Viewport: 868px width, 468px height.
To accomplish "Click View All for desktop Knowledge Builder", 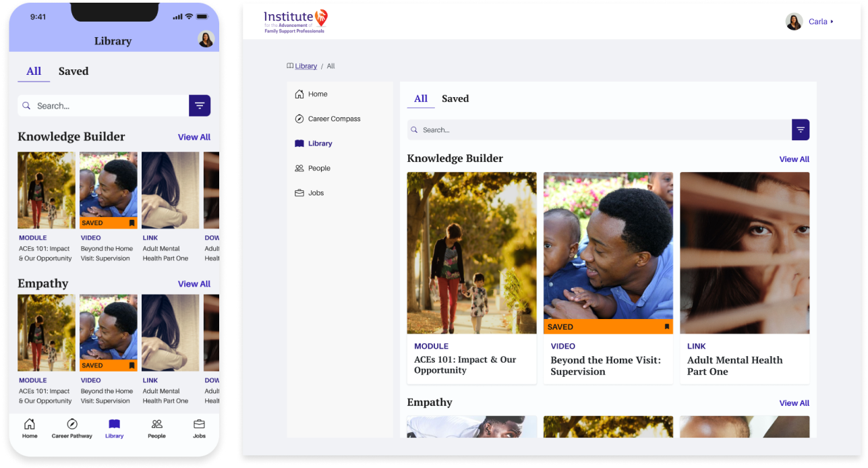I will 794,160.
